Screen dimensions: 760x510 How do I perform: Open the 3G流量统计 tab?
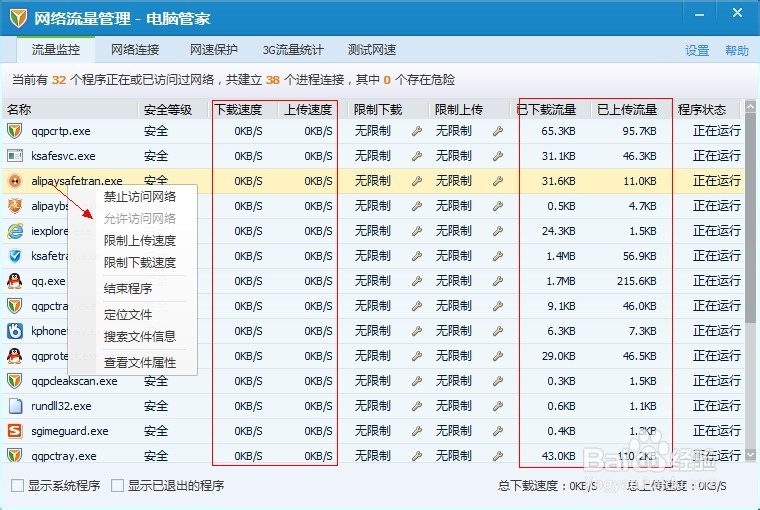[293, 49]
